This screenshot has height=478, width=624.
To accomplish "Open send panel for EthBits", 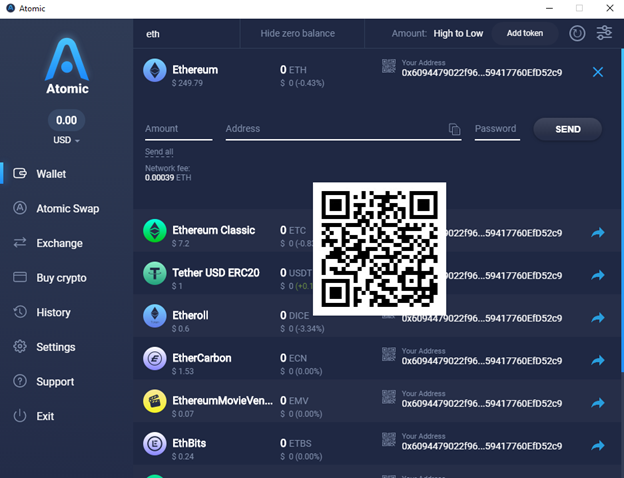I will pos(598,445).
